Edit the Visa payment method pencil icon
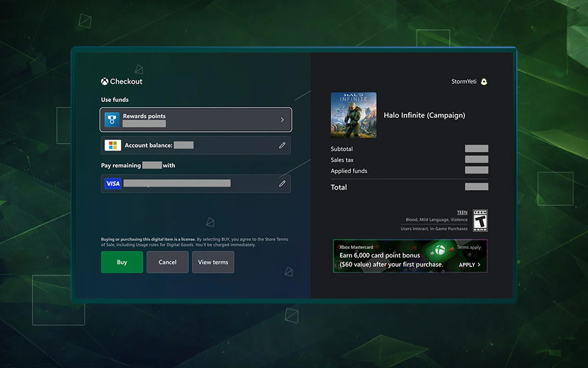 [282, 184]
